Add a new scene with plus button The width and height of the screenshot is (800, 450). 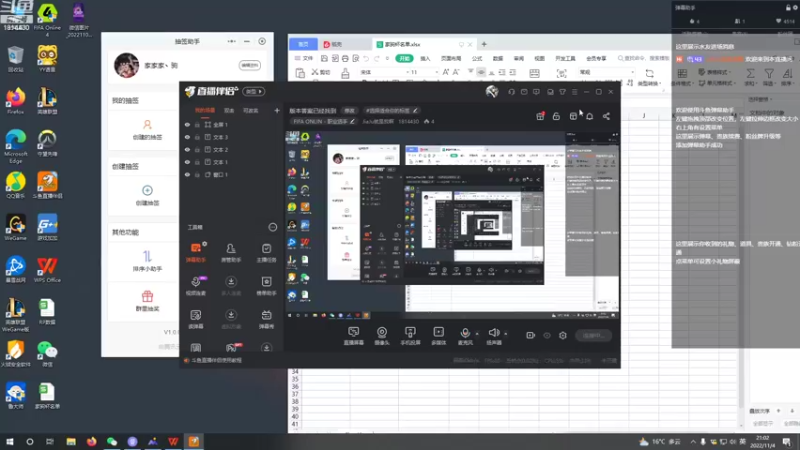coord(277,110)
